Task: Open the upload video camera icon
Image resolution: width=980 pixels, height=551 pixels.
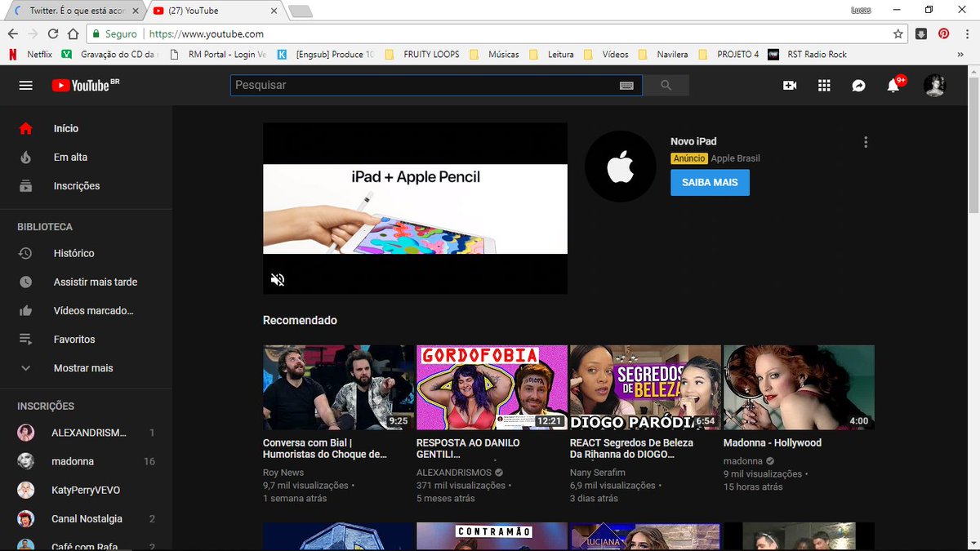Action: [x=790, y=86]
